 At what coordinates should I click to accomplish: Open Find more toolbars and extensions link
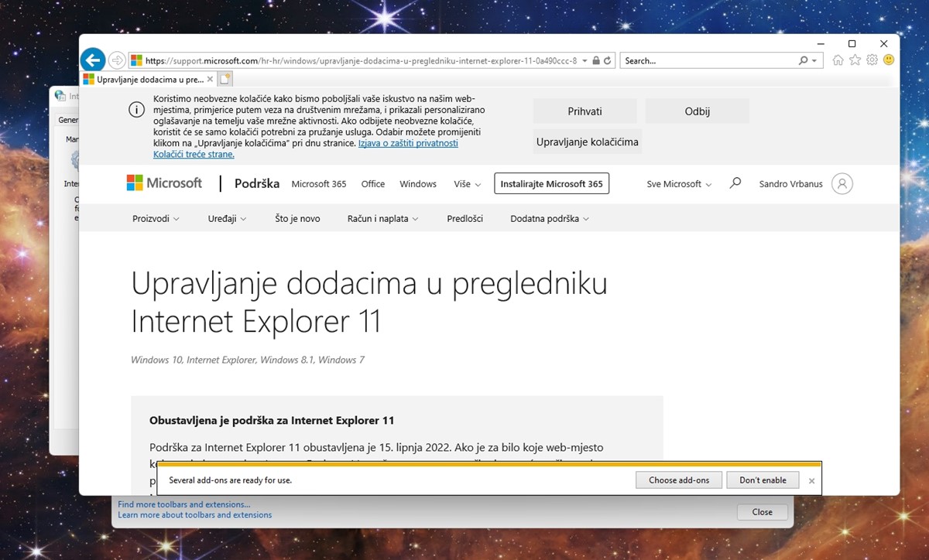point(183,504)
